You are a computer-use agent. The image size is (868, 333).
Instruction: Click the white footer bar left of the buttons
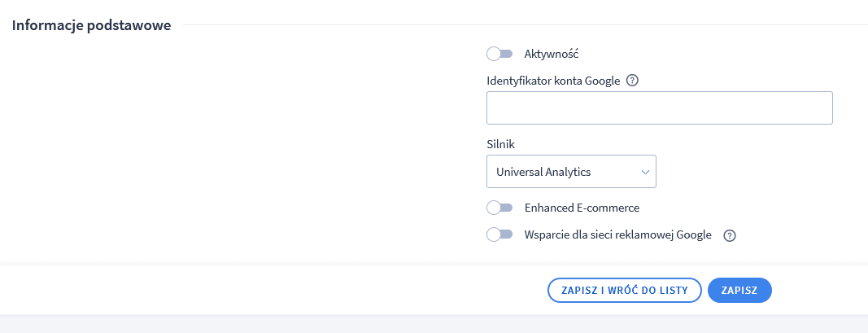[271, 290]
